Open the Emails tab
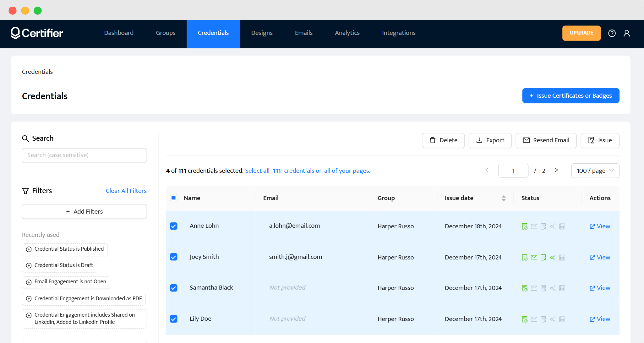 pyautogui.click(x=303, y=33)
